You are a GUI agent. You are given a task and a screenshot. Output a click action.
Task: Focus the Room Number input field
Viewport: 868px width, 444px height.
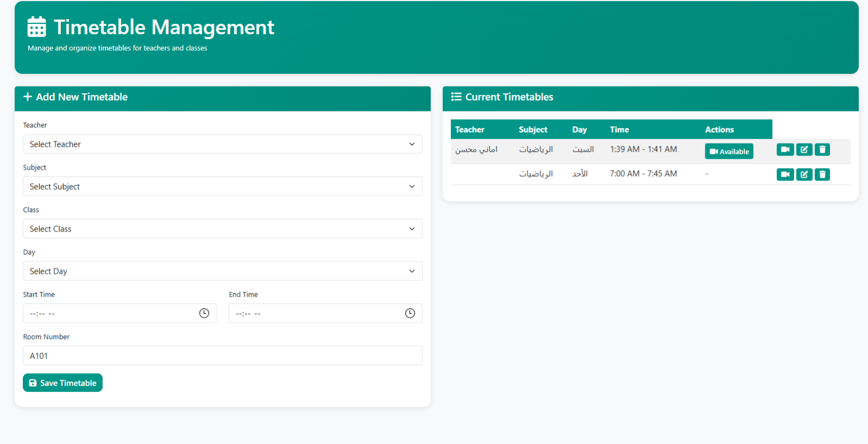coord(222,356)
